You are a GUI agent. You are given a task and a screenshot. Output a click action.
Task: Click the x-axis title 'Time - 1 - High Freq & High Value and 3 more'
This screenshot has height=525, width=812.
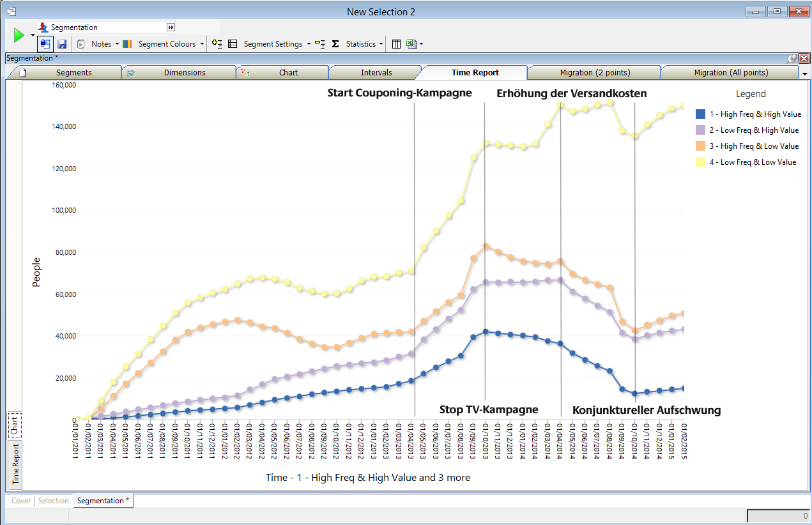point(368,477)
